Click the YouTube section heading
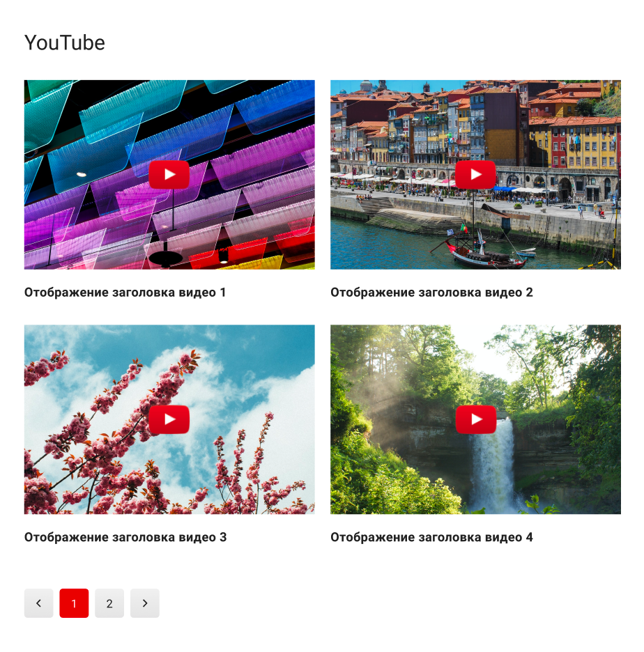The width and height of the screenshot is (644, 652). point(65,42)
